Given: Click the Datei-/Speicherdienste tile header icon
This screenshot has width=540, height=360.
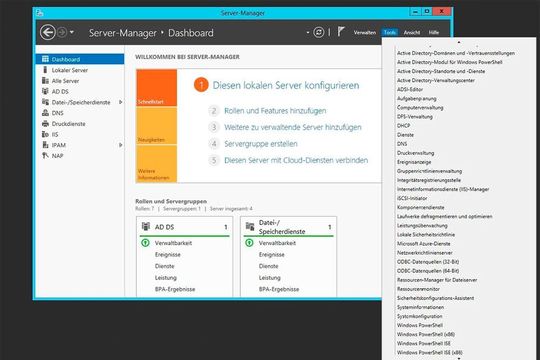Looking at the screenshot, I should click(250, 226).
